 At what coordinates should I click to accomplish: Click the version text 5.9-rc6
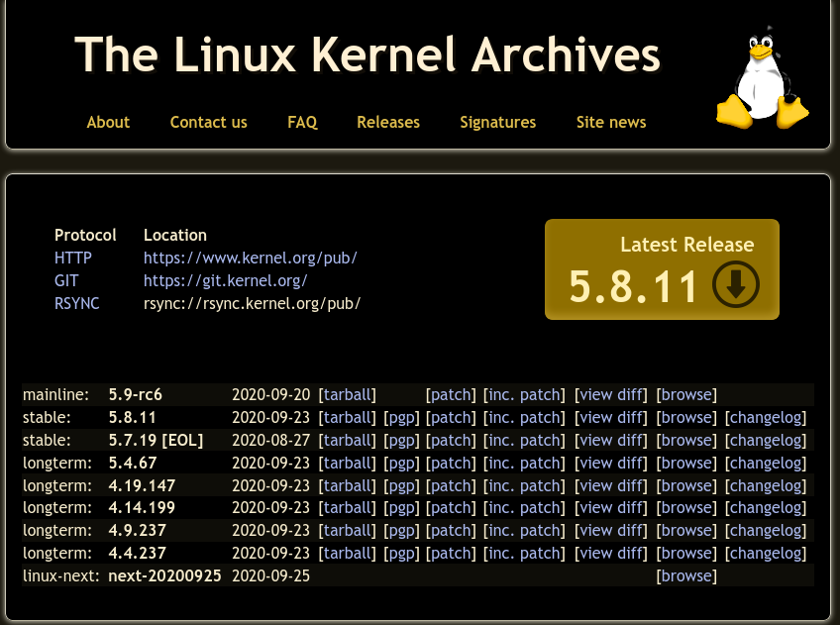tap(135, 394)
